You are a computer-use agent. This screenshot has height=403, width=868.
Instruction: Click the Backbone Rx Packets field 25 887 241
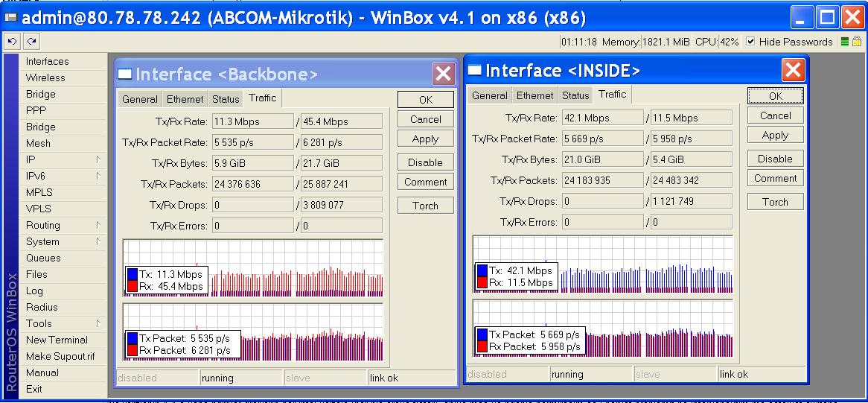[x=341, y=184]
